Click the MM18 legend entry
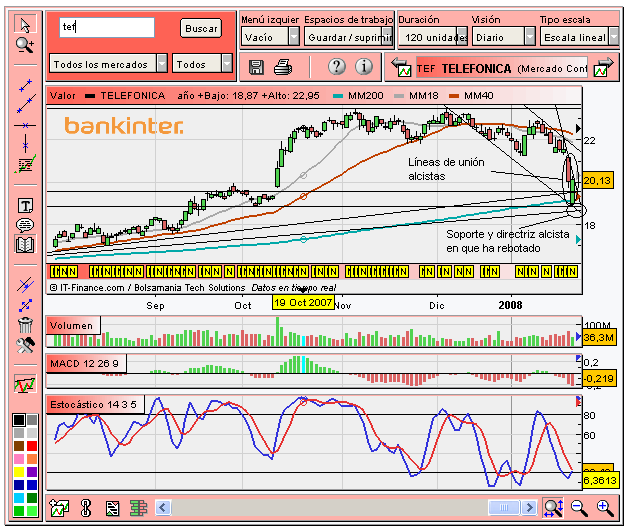The height and width of the screenshot is (531, 629). click(416, 95)
